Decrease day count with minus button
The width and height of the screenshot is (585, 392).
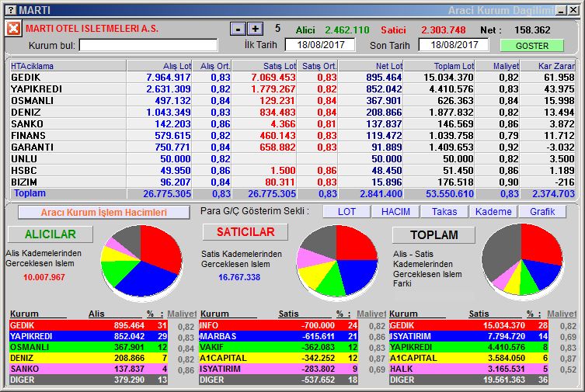(238, 29)
